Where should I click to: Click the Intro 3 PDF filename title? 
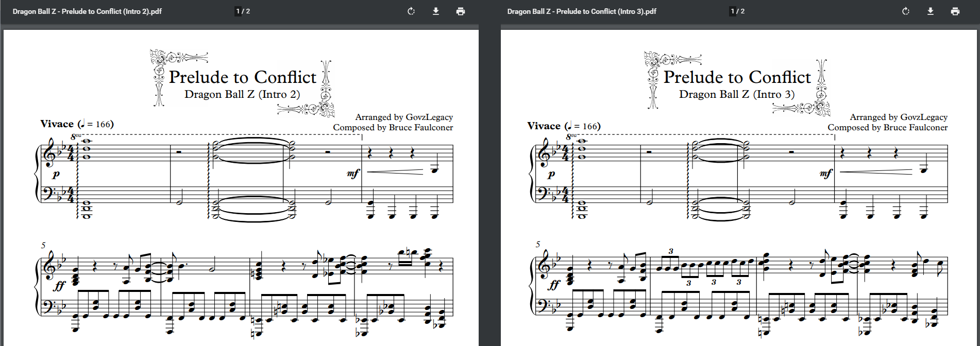582,11
